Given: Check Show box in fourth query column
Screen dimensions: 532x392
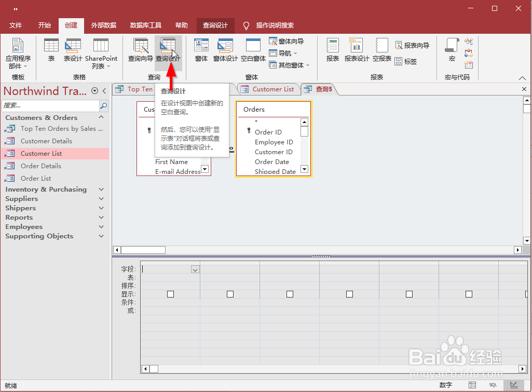Looking at the screenshot, I should pyautogui.click(x=349, y=294).
